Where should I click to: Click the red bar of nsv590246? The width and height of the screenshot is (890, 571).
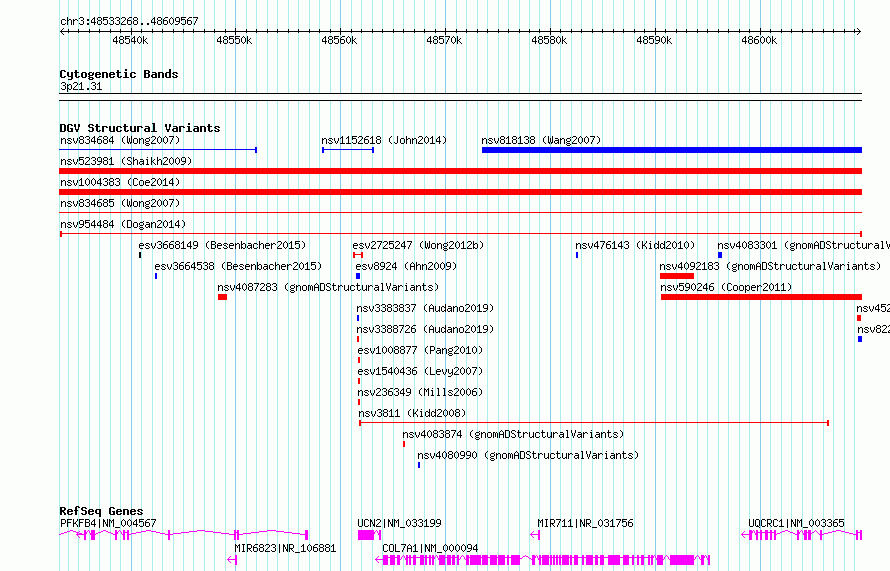[x=761, y=297]
